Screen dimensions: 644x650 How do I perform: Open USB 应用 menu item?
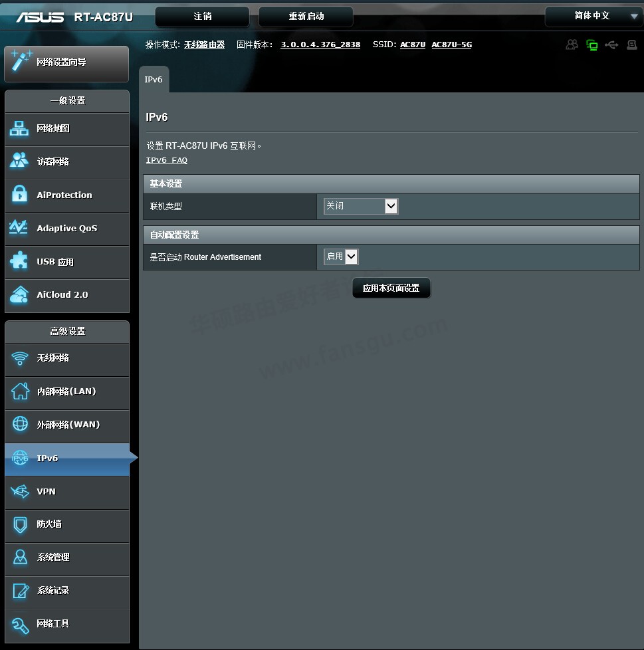[x=67, y=262]
